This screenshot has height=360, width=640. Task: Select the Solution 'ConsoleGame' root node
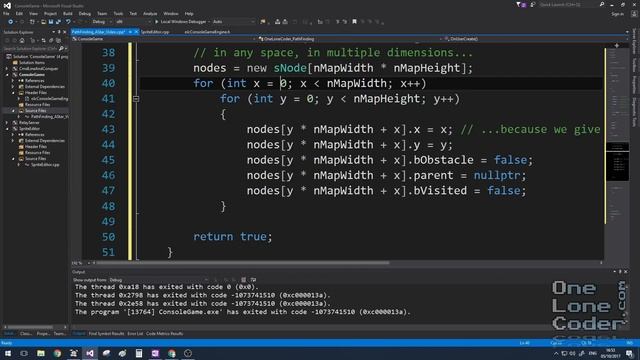tap(40, 57)
